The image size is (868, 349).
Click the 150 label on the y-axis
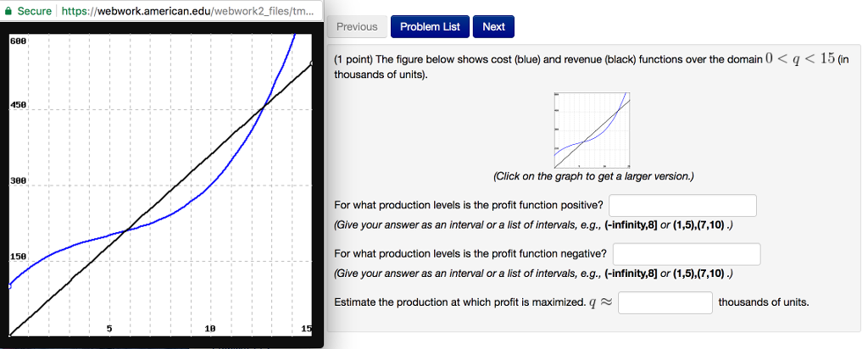(x=19, y=256)
